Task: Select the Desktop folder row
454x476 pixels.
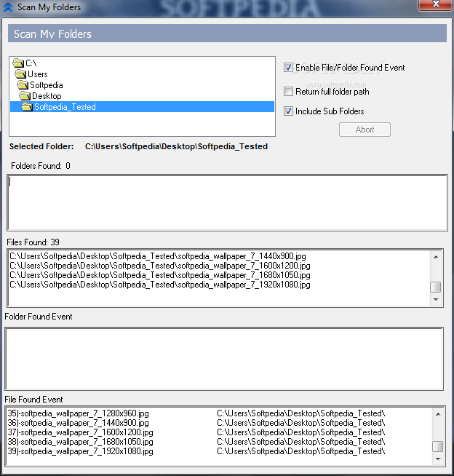Action: click(x=142, y=96)
